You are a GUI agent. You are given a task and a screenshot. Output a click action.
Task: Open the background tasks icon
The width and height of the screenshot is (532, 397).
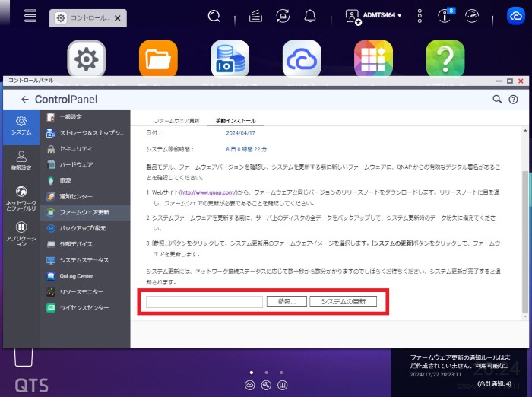[255, 16]
